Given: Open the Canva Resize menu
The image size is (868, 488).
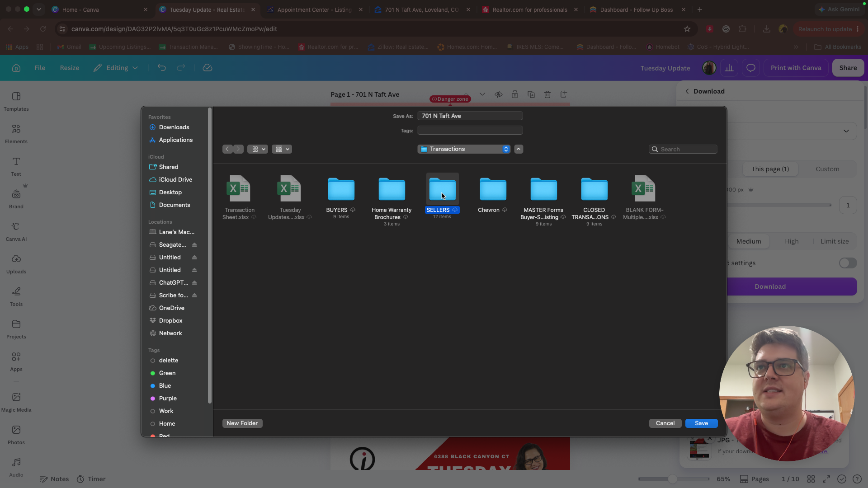Looking at the screenshot, I should (70, 68).
